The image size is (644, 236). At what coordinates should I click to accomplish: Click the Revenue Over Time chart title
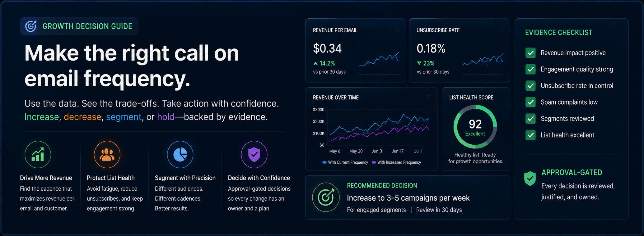[336, 98]
